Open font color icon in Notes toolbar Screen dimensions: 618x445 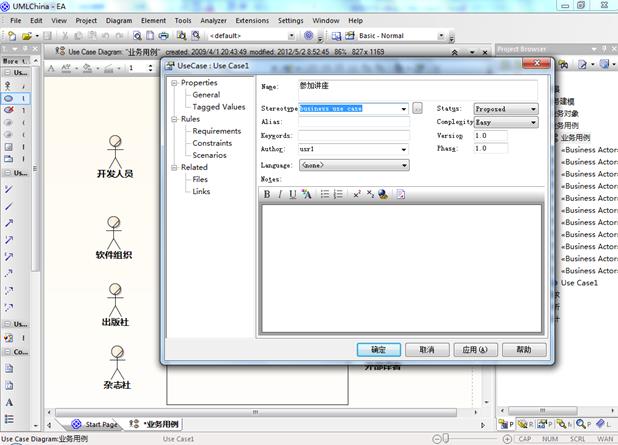tap(306, 194)
